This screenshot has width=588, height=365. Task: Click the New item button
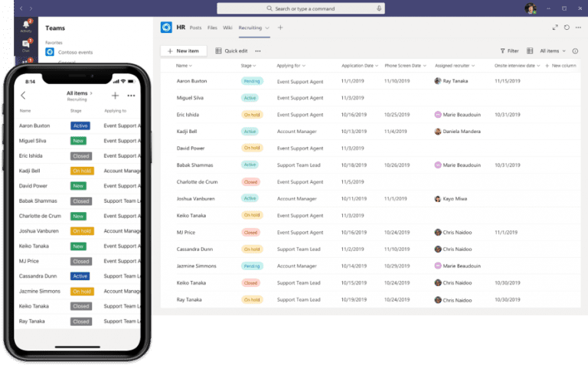(183, 51)
